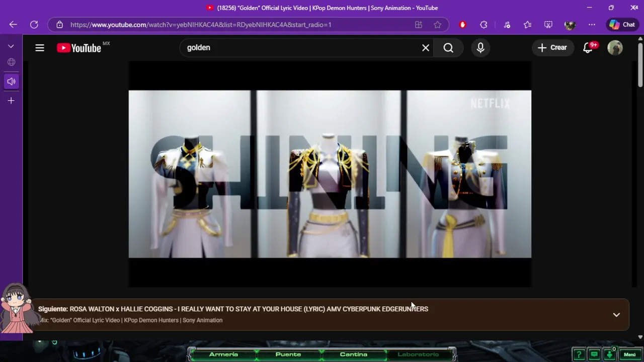Expand the Siguiente mix playlist chevron
This screenshot has width=644, height=362.
pos(616,315)
